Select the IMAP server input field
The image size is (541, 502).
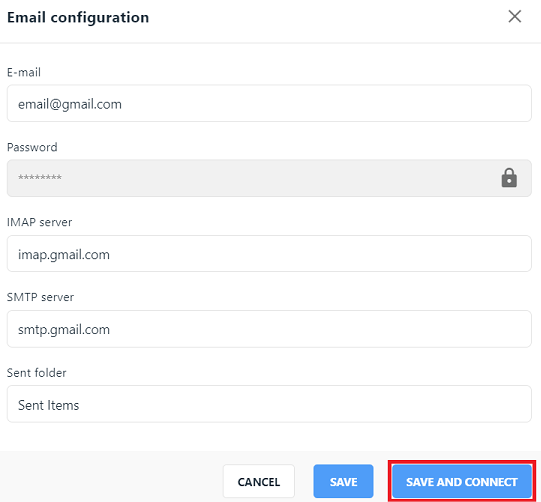click(x=269, y=254)
